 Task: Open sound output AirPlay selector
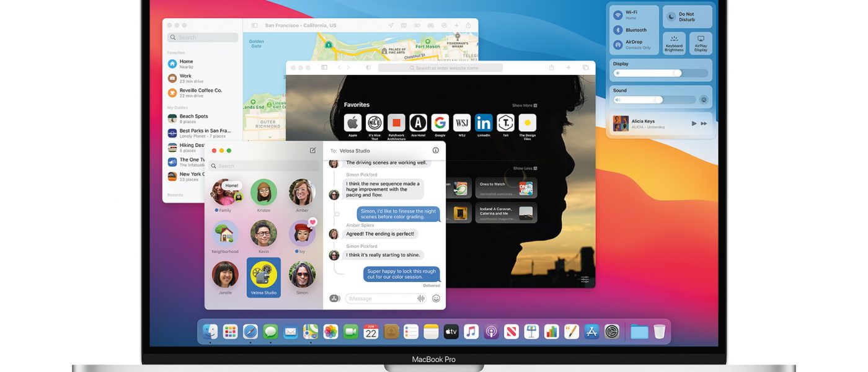pos(704,99)
